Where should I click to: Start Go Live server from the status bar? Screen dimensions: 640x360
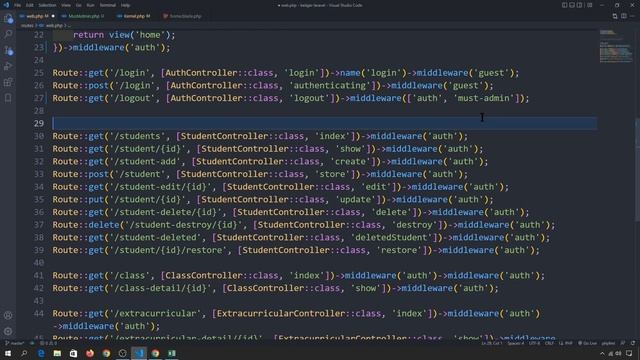pos(587,343)
